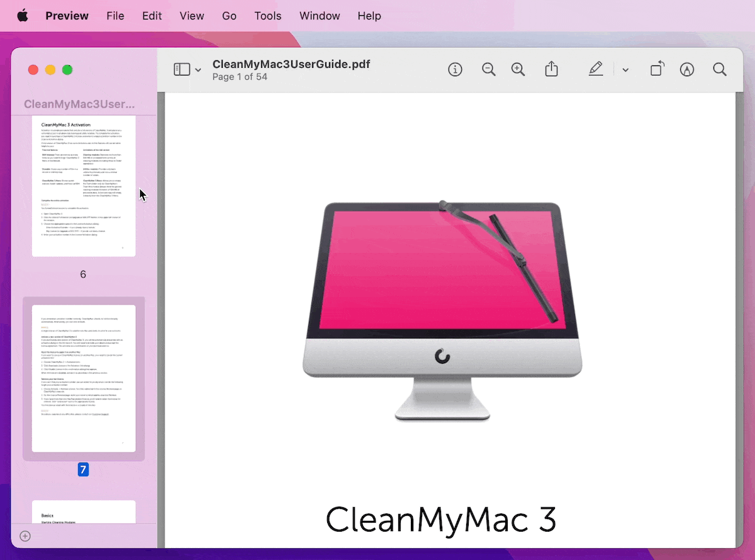Open the Help menu
This screenshot has width=755, height=560.
[x=369, y=16]
